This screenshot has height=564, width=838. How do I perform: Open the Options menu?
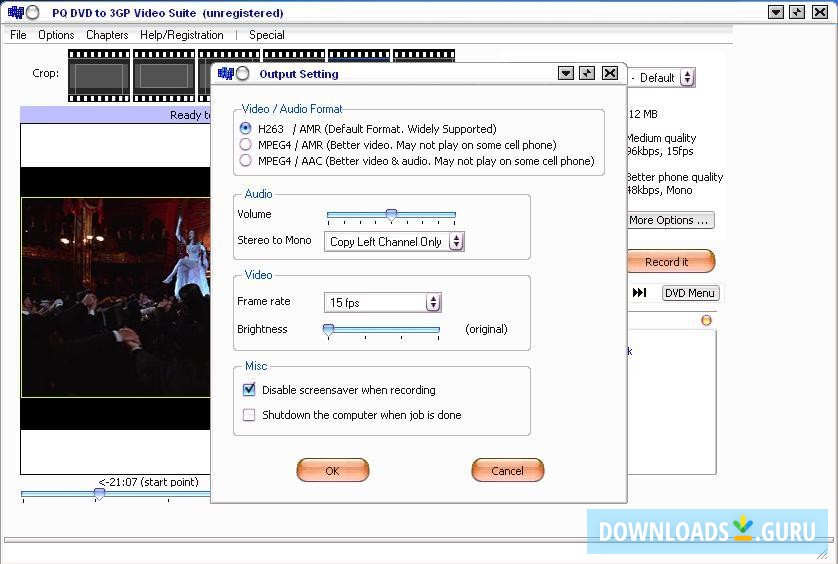pos(56,35)
